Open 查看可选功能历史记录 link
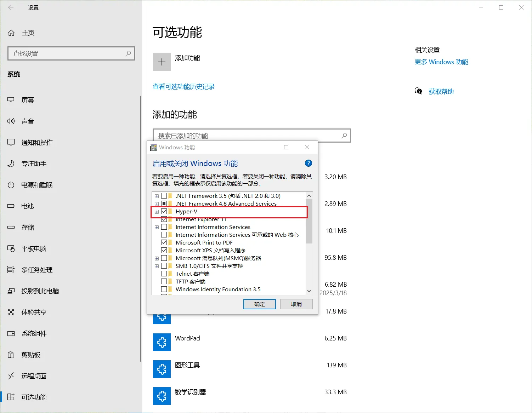 [184, 87]
